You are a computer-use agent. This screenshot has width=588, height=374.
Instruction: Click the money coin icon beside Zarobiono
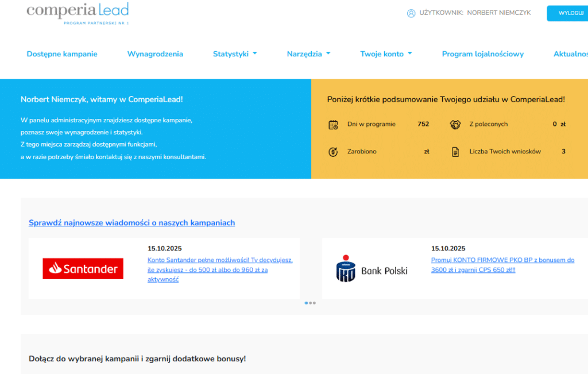(333, 152)
